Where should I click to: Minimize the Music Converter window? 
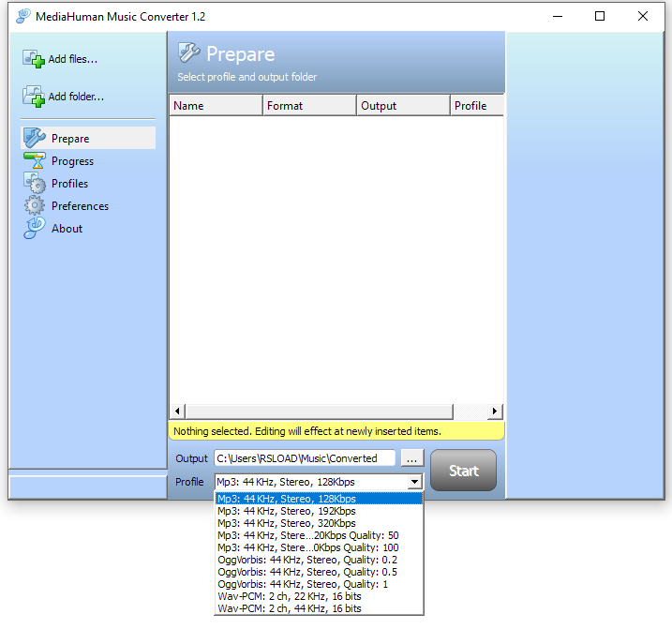pyautogui.click(x=558, y=16)
